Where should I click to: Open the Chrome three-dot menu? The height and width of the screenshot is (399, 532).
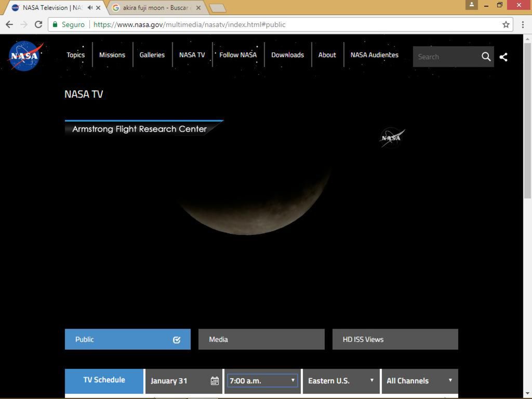(x=523, y=24)
